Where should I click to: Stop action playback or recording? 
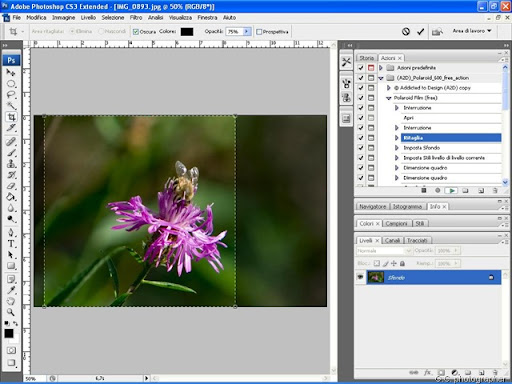click(424, 190)
